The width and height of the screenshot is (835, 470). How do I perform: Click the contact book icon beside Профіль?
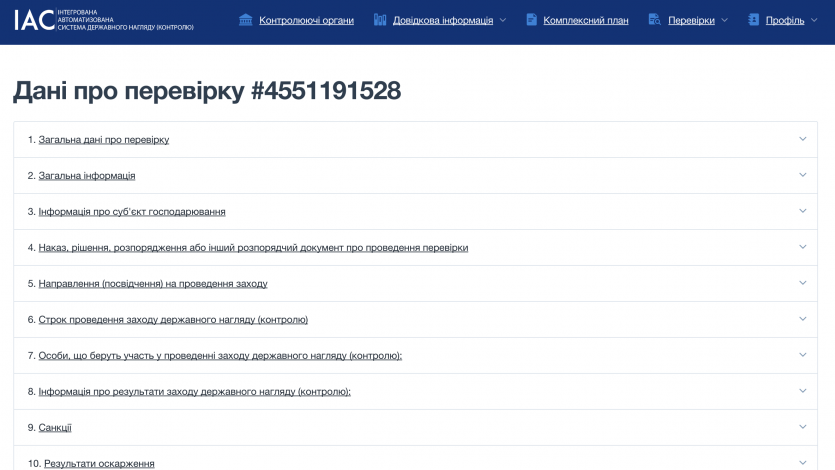pos(753,20)
